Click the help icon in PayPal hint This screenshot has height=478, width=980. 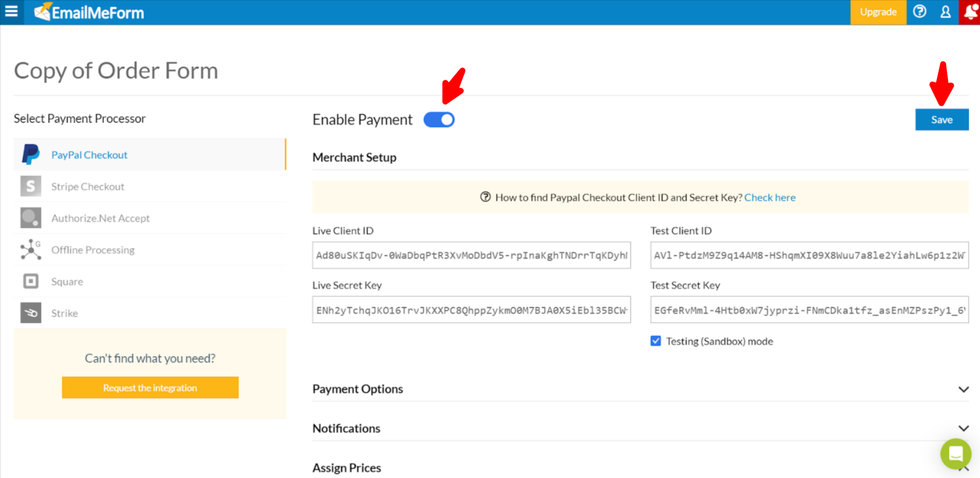[485, 197]
